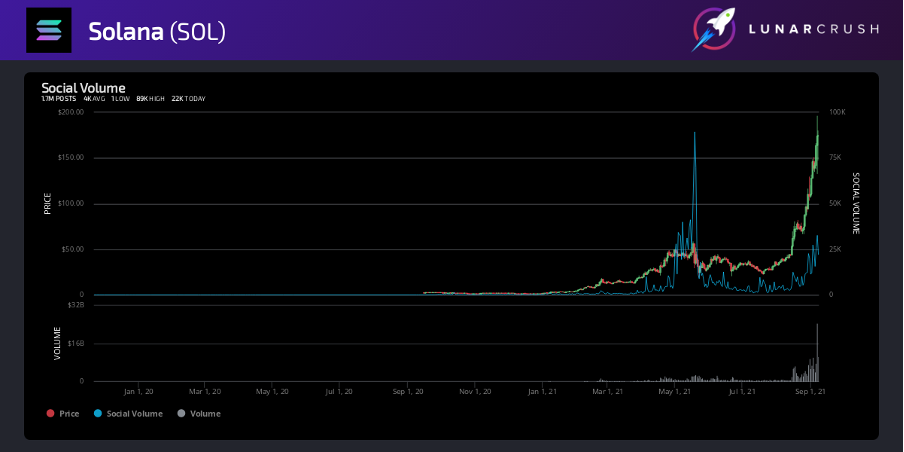This screenshot has height=452, width=904.
Task: Click the Social Volume chart heading
Action: point(83,88)
